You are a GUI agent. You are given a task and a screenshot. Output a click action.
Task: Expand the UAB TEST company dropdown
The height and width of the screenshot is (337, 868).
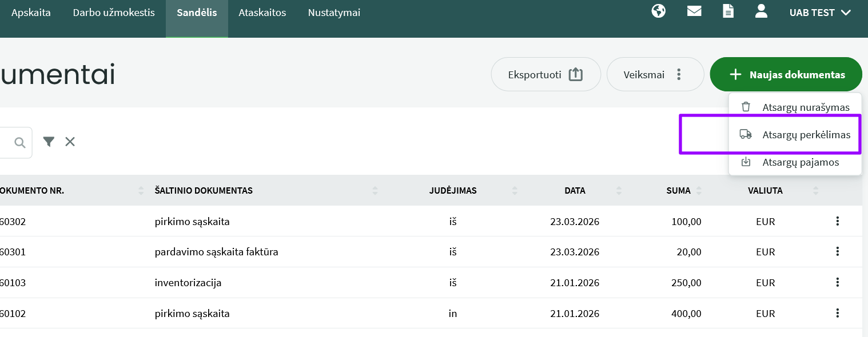pyautogui.click(x=821, y=13)
